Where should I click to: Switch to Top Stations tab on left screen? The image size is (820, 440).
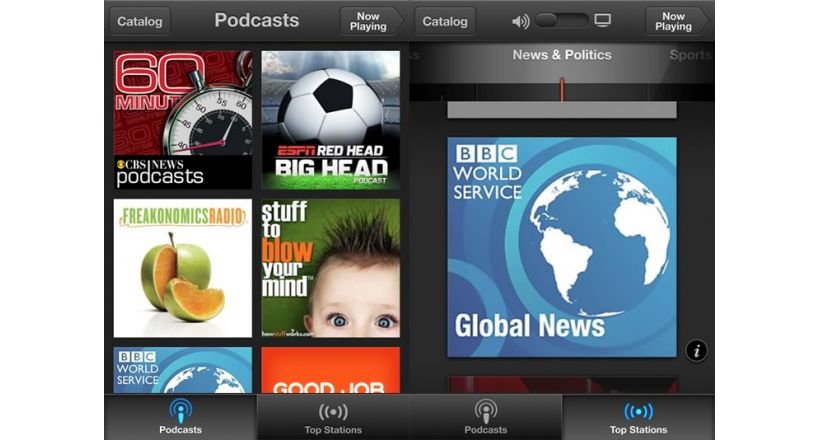(x=333, y=417)
